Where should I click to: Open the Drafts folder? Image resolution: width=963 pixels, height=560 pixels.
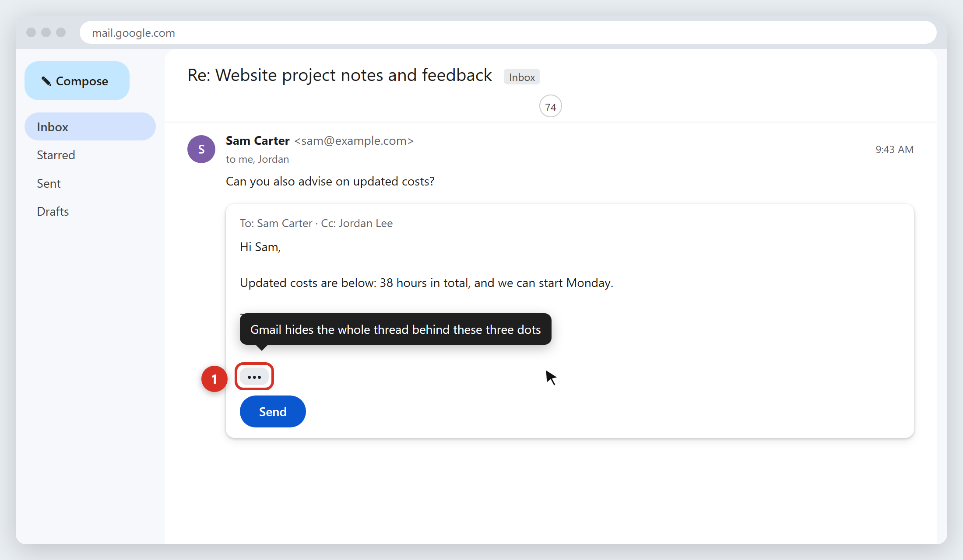click(x=53, y=212)
